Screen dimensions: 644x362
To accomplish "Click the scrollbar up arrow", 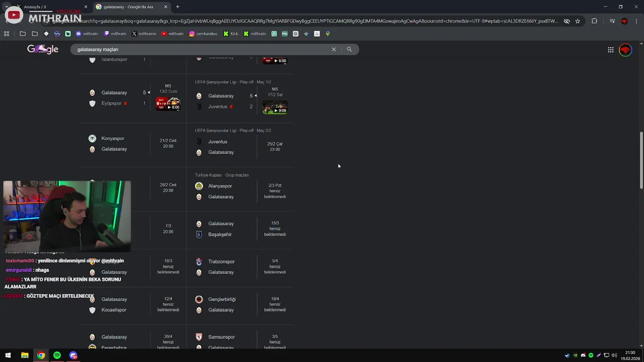I will click(x=641, y=43).
